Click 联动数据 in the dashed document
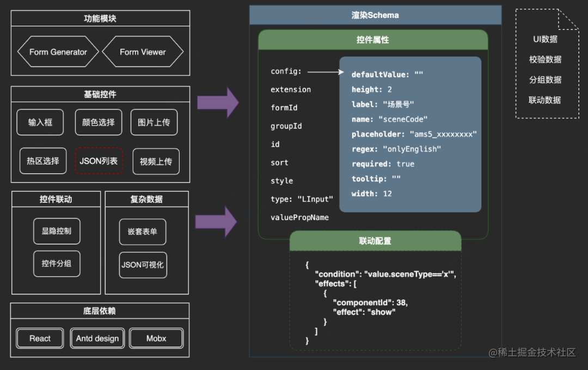This screenshot has height=370, width=588. tap(545, 100)
